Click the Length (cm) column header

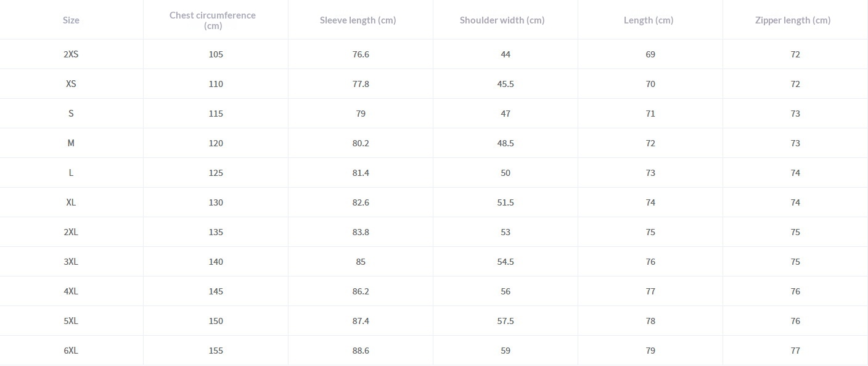pyautogui.click(x=648, y=20)
